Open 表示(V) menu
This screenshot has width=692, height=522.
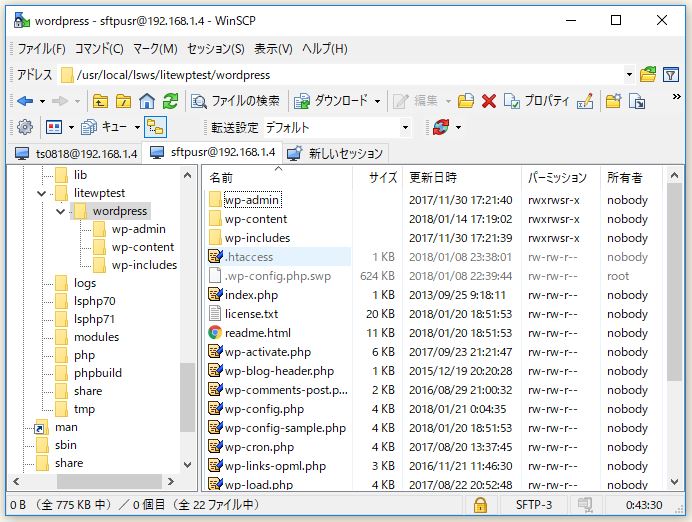tap(273, 49)
